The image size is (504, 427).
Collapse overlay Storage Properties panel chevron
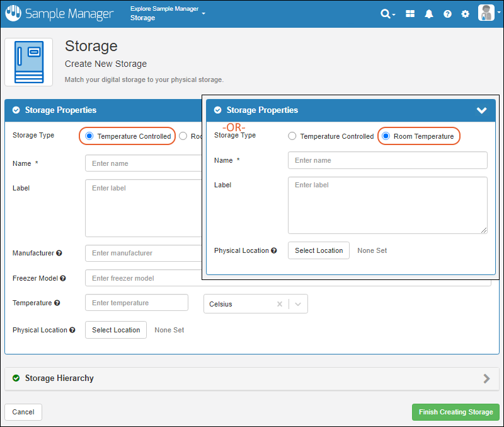coord(482,110)
